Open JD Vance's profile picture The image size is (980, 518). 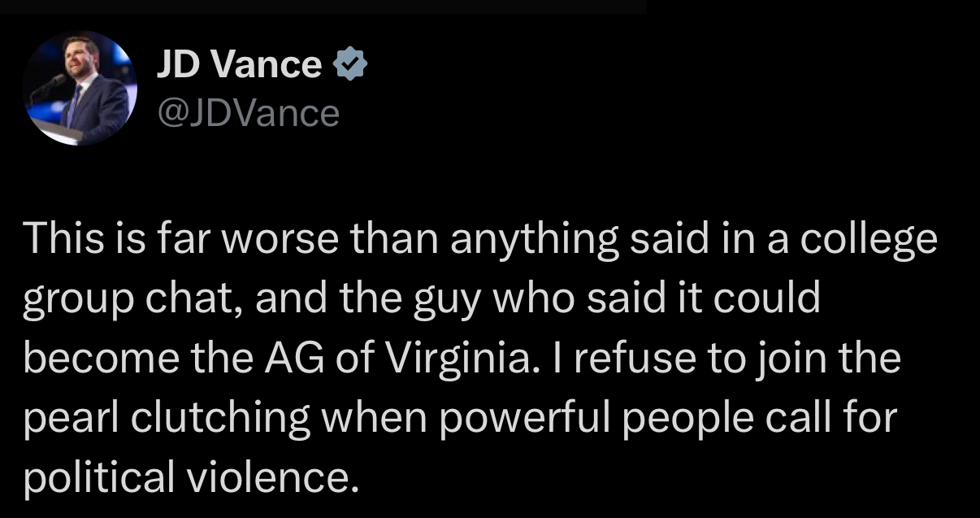[80, 88]
